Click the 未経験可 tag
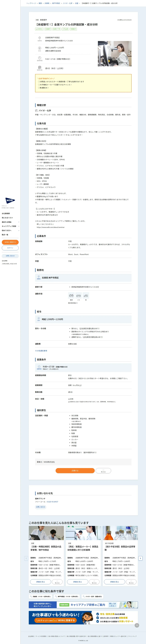 (48, 29)
